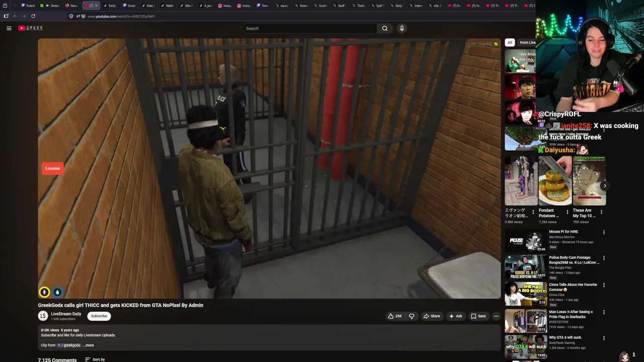Image resolution: width=644 pixels, height=362 pixels.
Task: Click the video player to pause playback
Action: [269, 168]
